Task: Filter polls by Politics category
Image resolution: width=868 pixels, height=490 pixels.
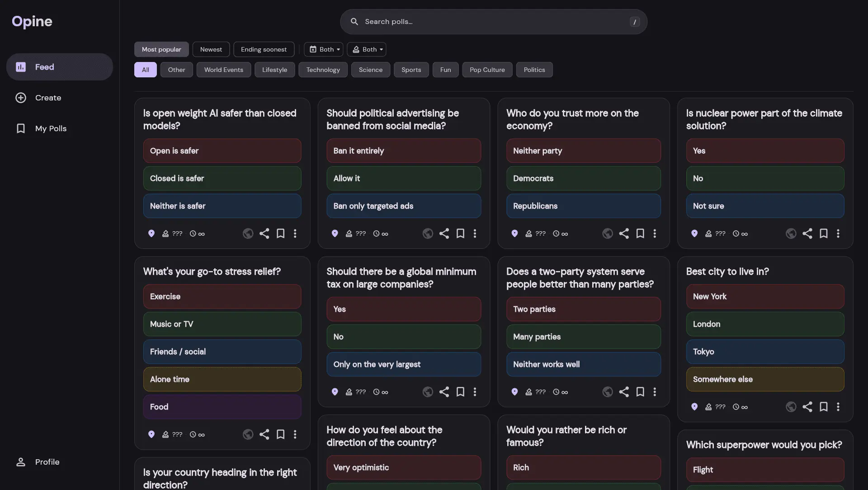Action: click(x=534, y=70)
